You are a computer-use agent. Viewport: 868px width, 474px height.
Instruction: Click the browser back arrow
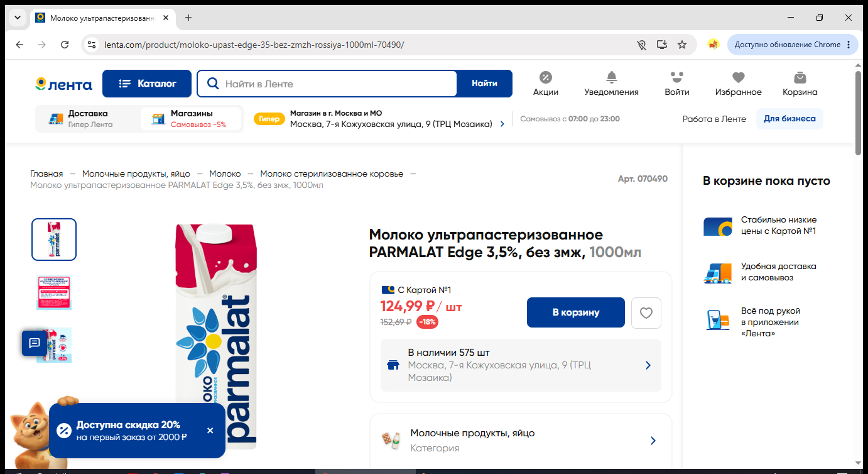[x=19, y=45]
